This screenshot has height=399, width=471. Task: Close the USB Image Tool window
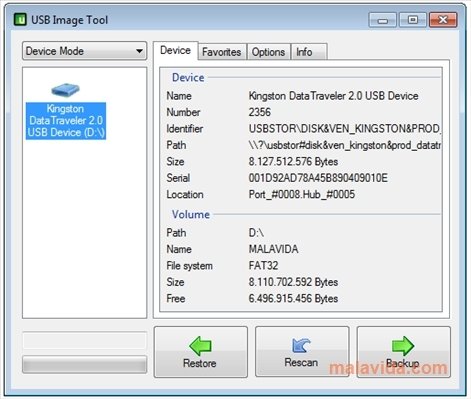point(443,20)
